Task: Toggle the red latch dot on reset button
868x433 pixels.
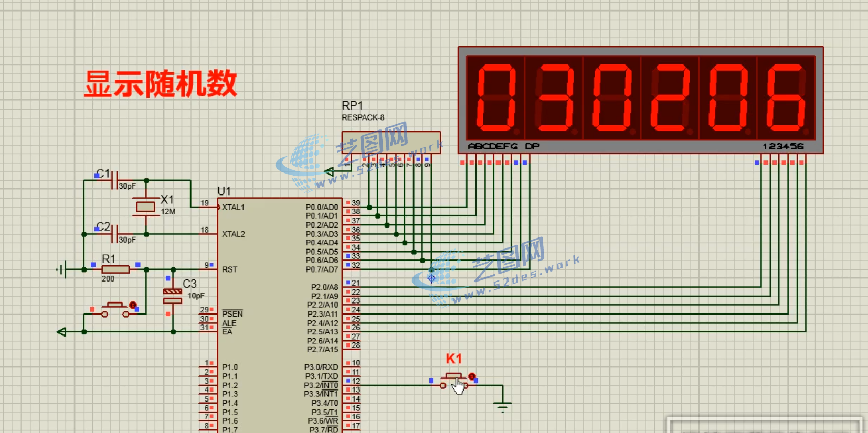Action: point(133,305)
